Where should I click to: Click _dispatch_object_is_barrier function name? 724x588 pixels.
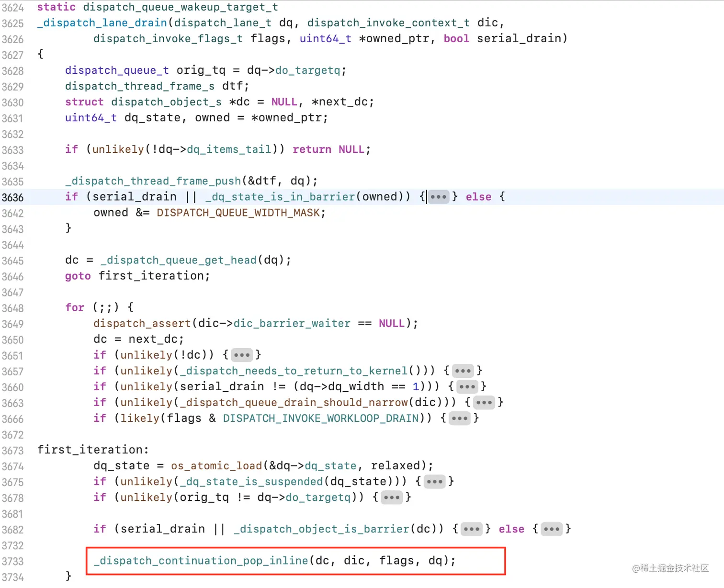tap(321, 529)
